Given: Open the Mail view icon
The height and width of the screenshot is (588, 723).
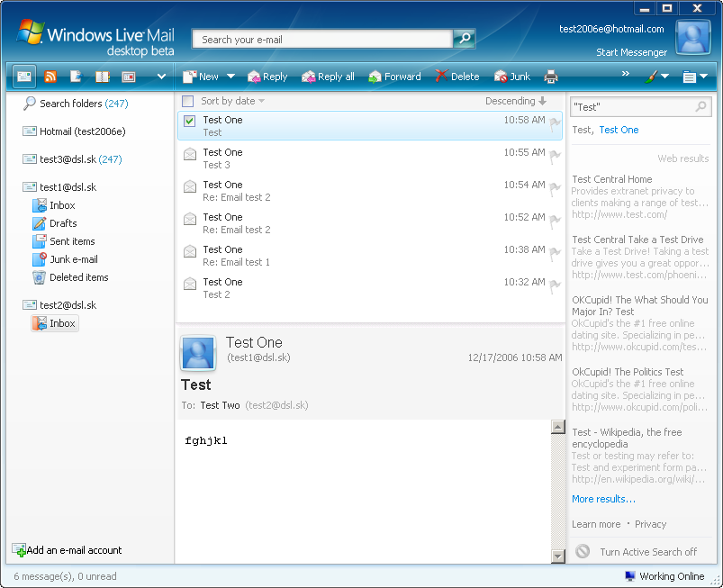Looking at the screenshot, I should click(x=24, y=77).
